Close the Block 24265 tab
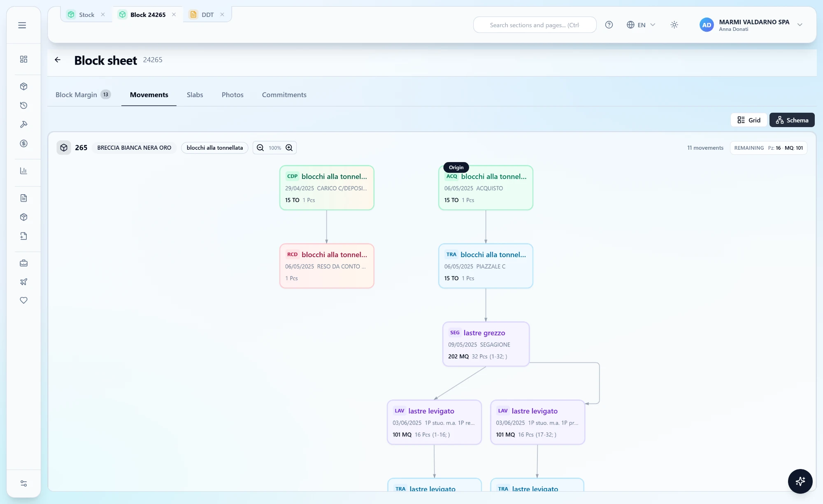823x504 pixels. coord(174,14)
